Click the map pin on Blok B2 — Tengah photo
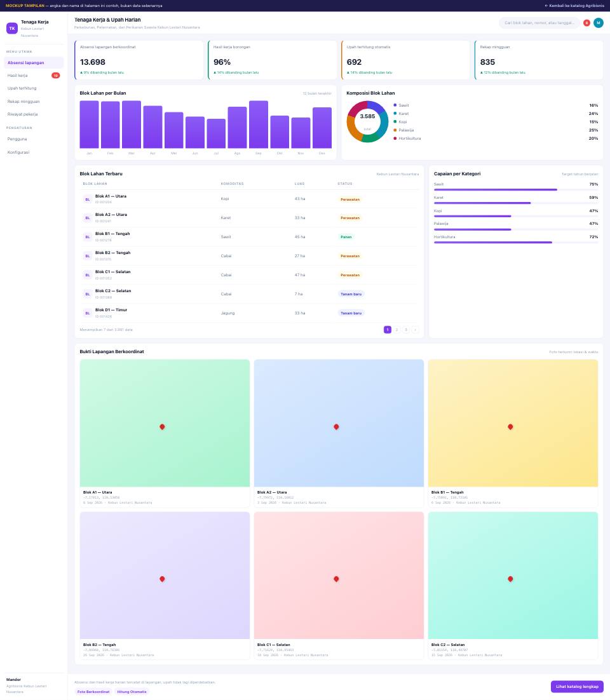Viewport: 610px width, 700px height. [x=162, y=579]
